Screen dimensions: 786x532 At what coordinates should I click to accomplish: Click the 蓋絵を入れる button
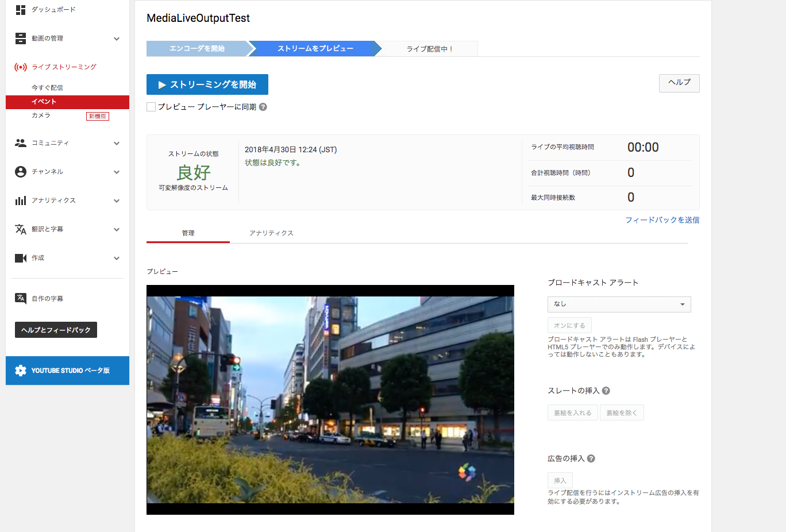click(x=573, y=413)
